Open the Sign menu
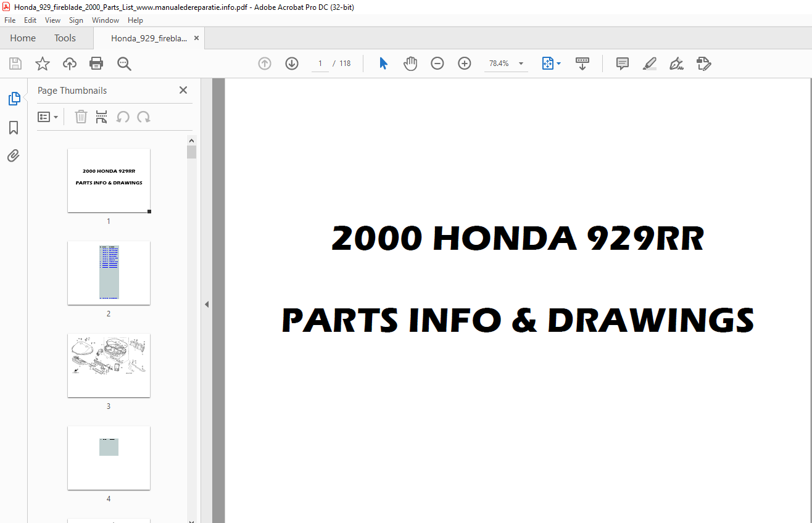 coord(76,20)
